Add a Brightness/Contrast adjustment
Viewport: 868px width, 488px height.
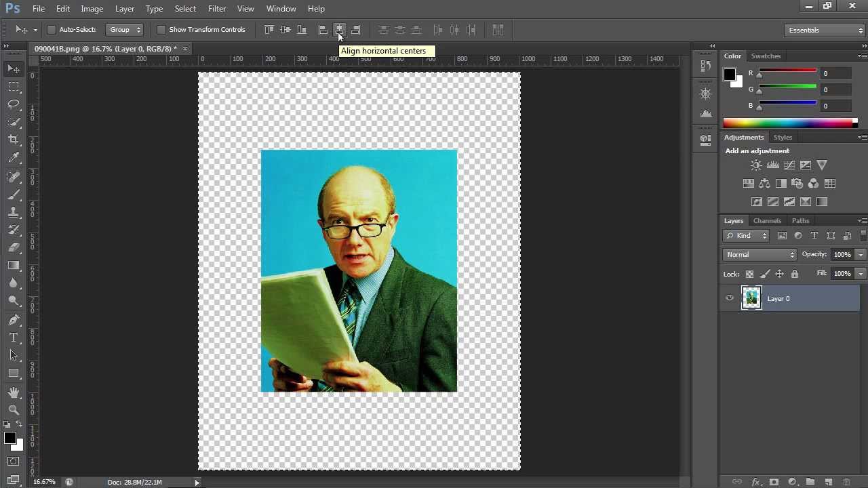[756, 165]
